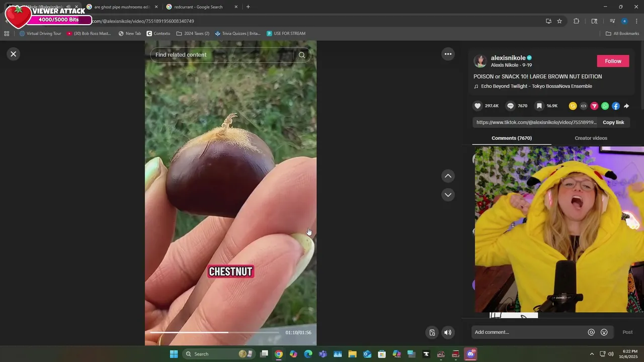Screen dimensions: 644x362
Task: Open a new browser tab
Action: (x=248, y=7)
